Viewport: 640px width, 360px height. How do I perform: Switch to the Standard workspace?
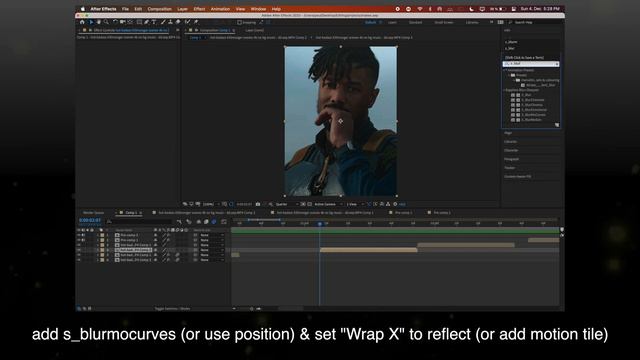click(x=416, y=22)
